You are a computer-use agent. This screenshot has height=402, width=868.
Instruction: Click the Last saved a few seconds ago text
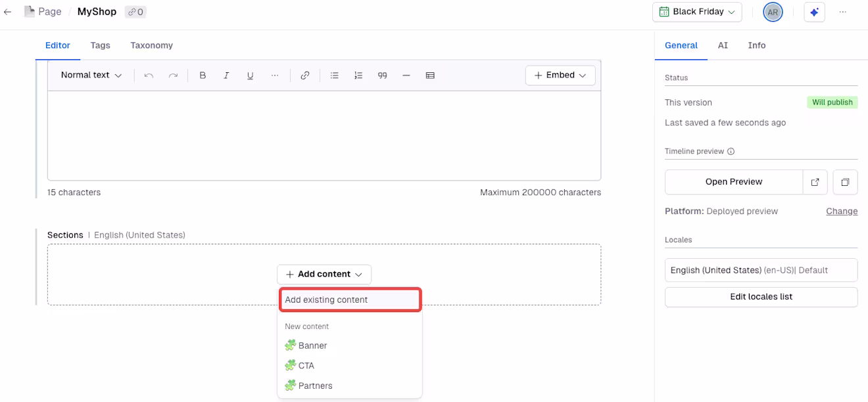coord(725,123)
